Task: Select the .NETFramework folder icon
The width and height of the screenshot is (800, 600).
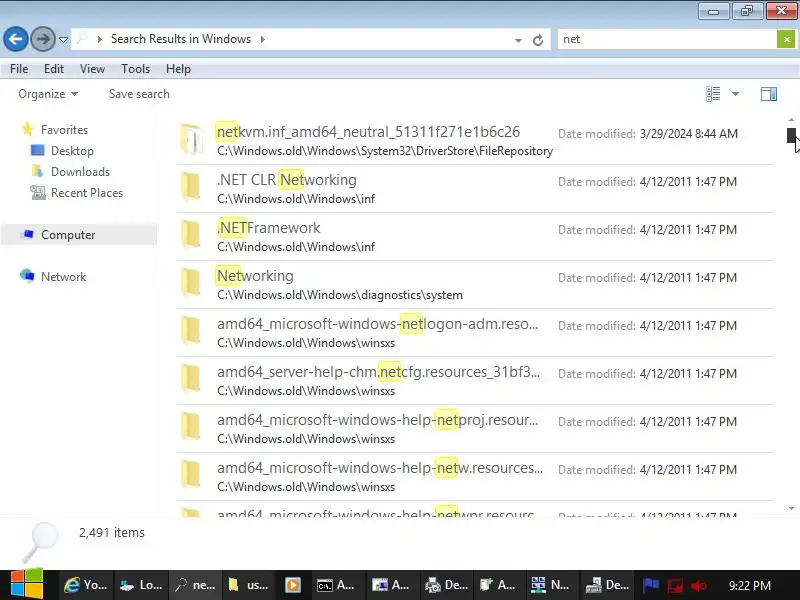Action: [191, 235]
